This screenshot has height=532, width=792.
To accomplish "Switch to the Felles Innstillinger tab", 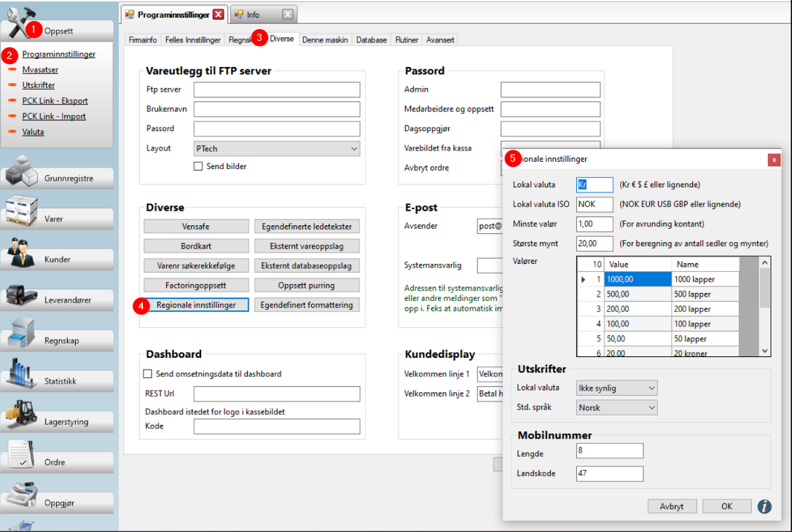I will [193, 40].
